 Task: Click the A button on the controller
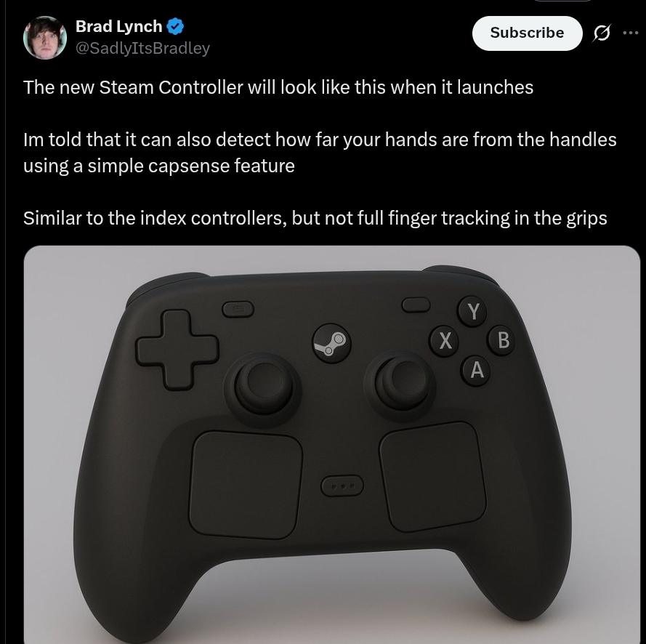click(x=476, y=370)
